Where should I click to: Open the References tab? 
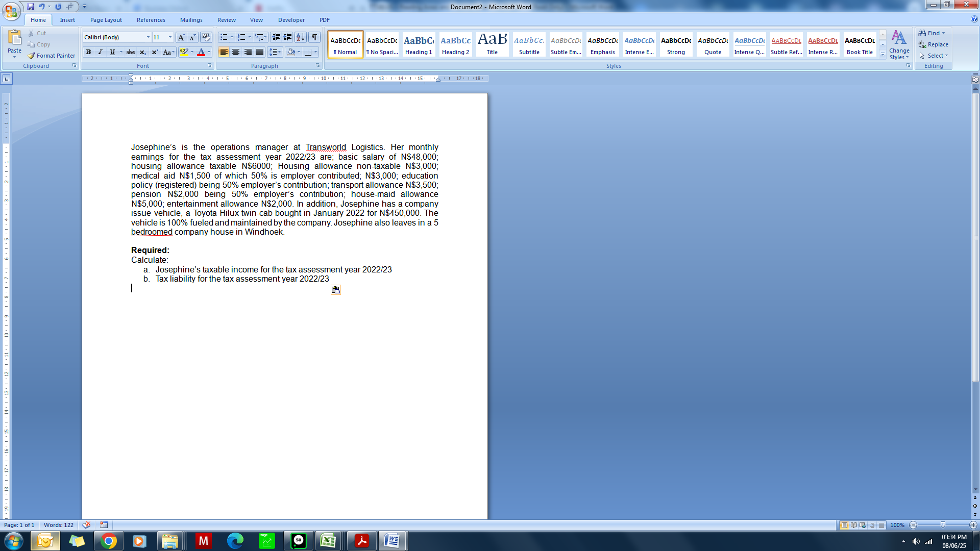click(x=151, y=20)
